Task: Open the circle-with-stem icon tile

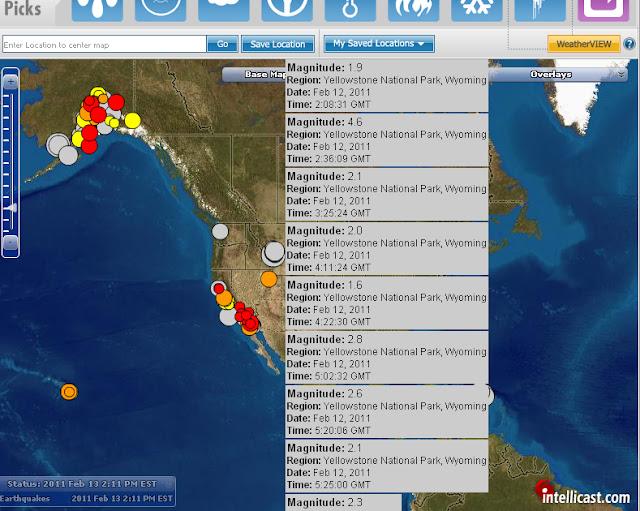Action: (x=287, y=10)
